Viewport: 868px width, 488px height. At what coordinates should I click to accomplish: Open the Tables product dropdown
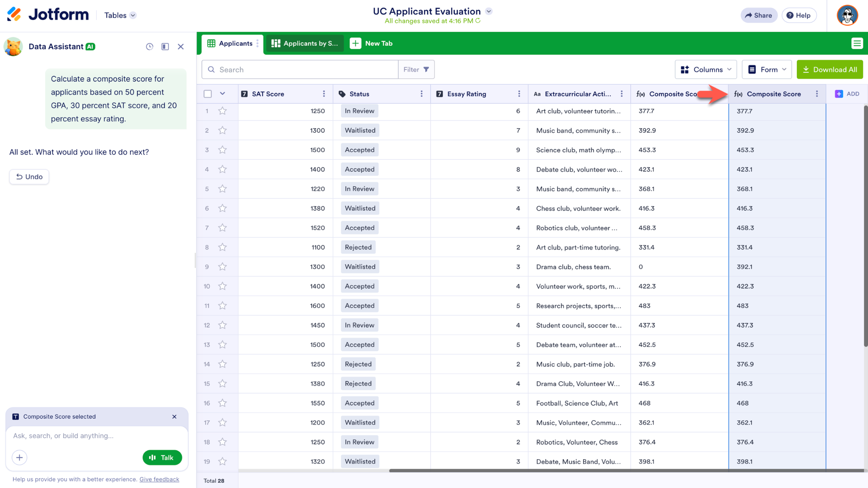pos(120,15)
